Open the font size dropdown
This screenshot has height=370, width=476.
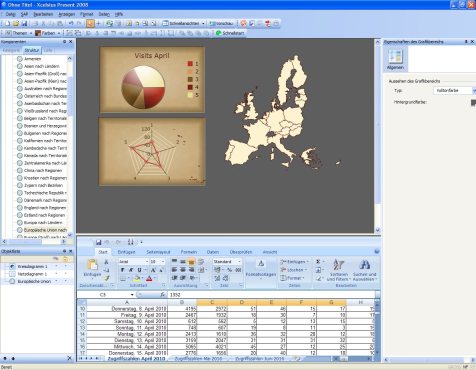click(163, 262)
